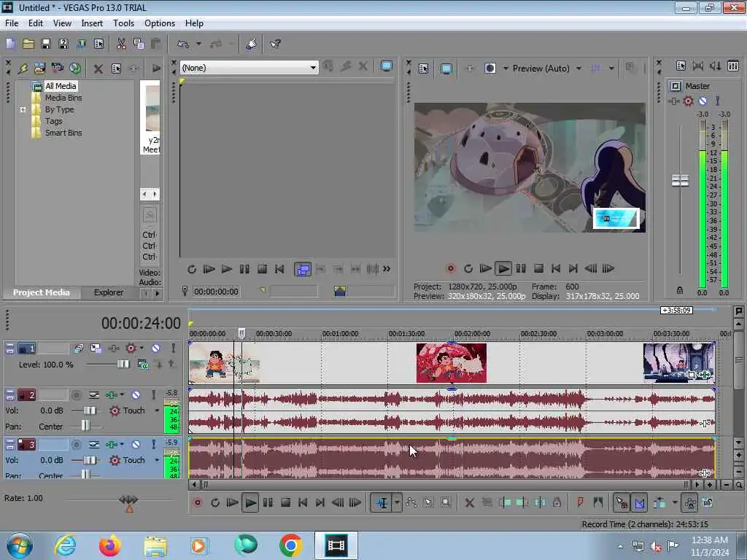This screenshot has height=560, width=747.
Task: Toggle Master bus mute icon
Action: [703, 101]
